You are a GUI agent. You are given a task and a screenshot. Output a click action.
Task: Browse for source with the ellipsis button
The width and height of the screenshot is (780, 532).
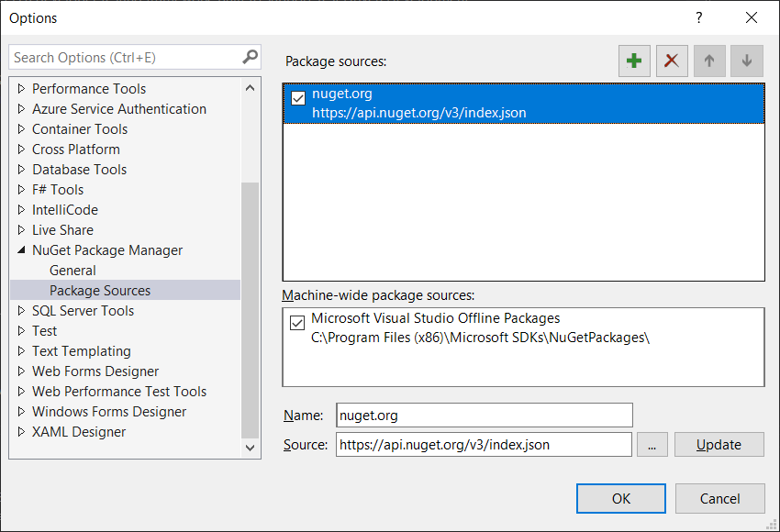(652, 444)
